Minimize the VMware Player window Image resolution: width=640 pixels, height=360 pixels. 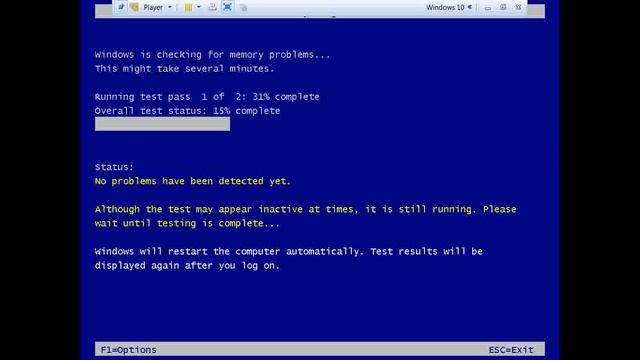(x=488, y=8)
